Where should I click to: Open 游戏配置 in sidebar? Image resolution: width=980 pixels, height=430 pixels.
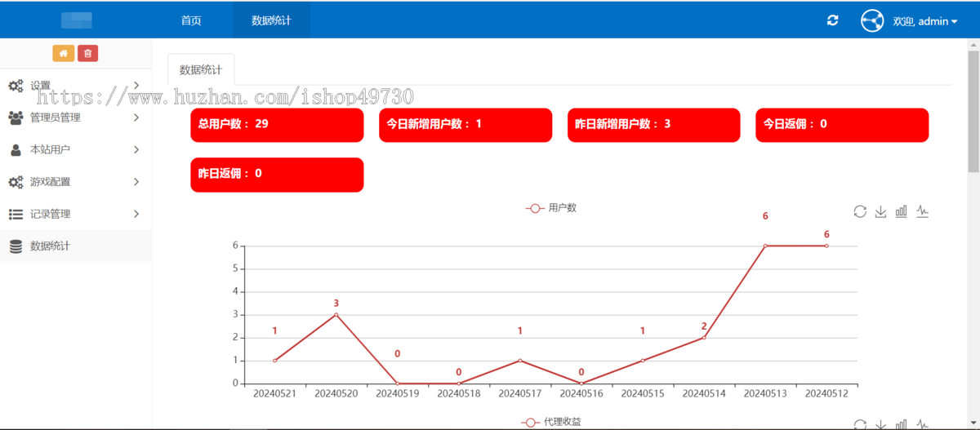point(76,182)
